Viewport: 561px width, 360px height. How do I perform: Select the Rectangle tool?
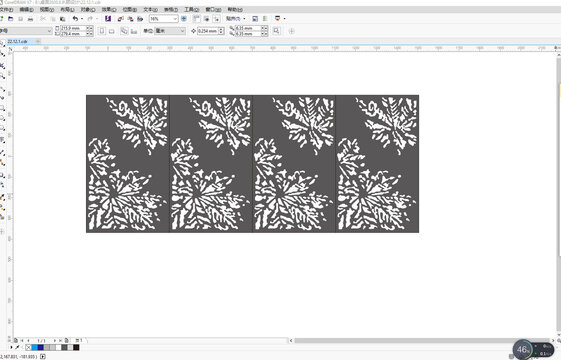(x=2, y=108)
